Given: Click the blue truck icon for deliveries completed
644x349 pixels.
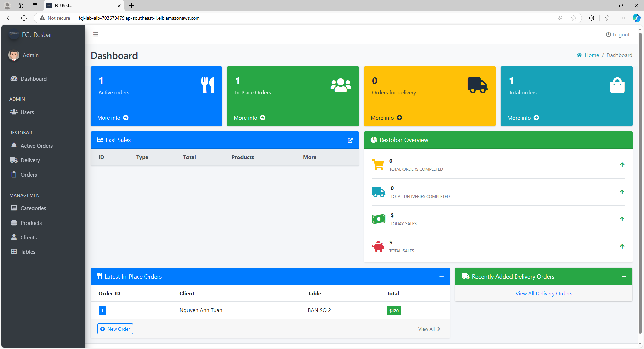Looking at the screenshot, I should pyautogui.click(x=379, y=192).
